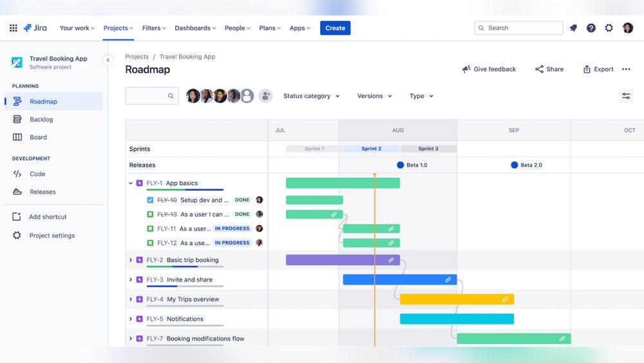Click the Travel Booking App project icon
644x363 pixels.
point(17,62)
